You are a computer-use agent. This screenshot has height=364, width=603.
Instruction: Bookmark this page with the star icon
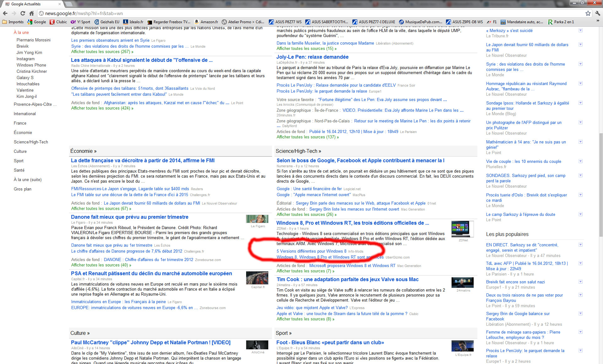click(588, 13)
